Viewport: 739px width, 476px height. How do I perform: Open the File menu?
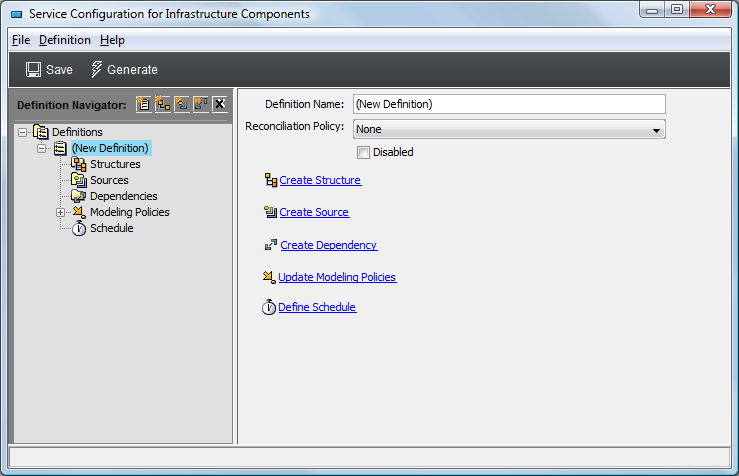(x=21, y=41)
